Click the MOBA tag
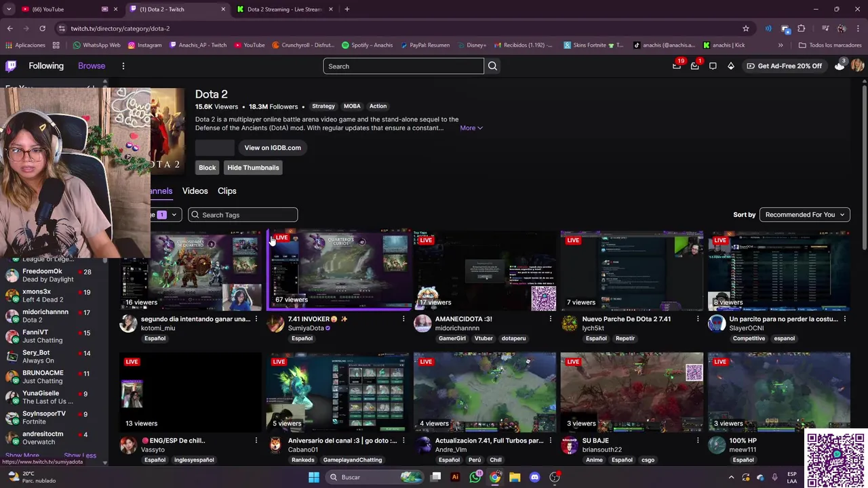The image size is (868, 488). (352, 106)
